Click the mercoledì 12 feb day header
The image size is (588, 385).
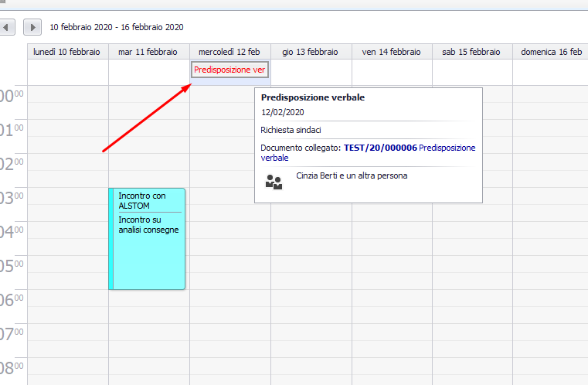click(229, 52)
